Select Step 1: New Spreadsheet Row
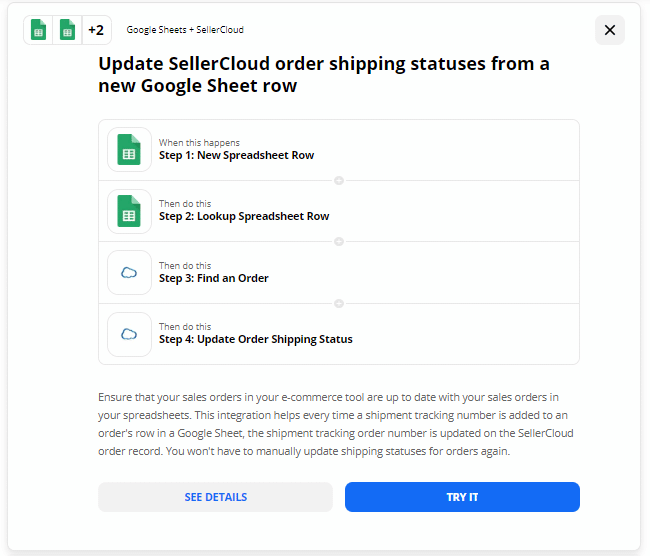Viewport: 650px width, 556px height. [339, 150]
